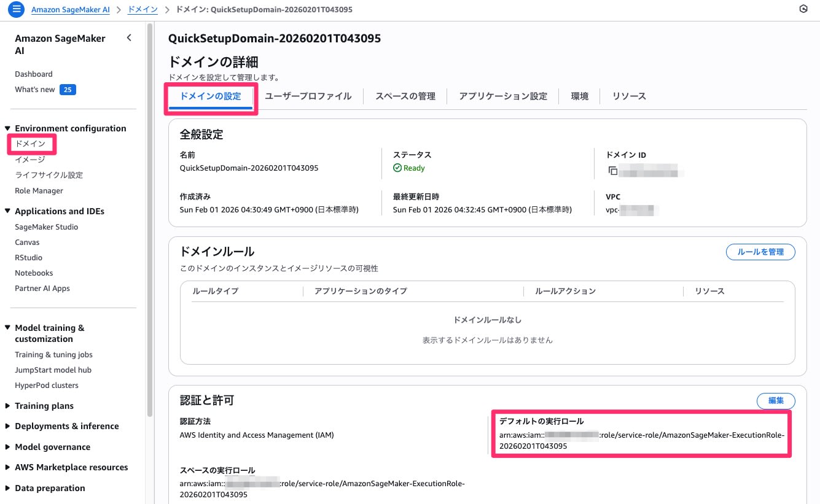The image size is (820, 504).
Task: Copy the domain ID with copy icon
Action: click(x=612, y=171)
